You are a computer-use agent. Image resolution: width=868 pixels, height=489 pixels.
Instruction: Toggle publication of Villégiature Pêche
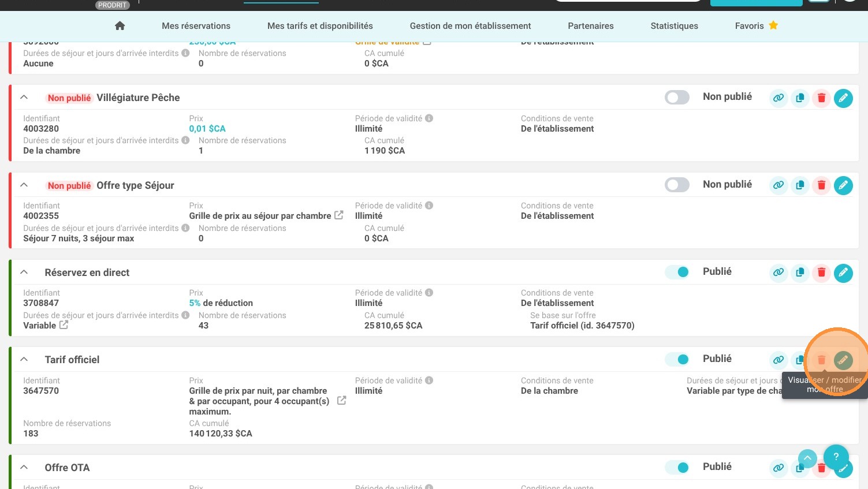coord(677,98)
